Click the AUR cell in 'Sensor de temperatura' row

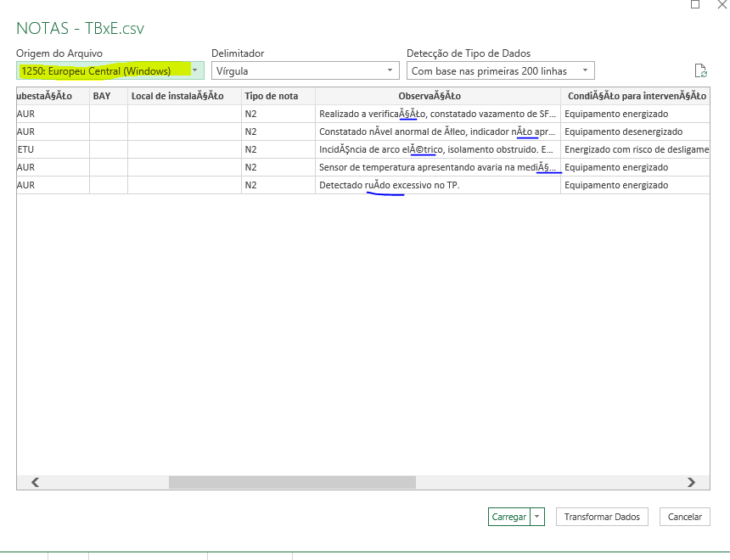tap(53, 167)
